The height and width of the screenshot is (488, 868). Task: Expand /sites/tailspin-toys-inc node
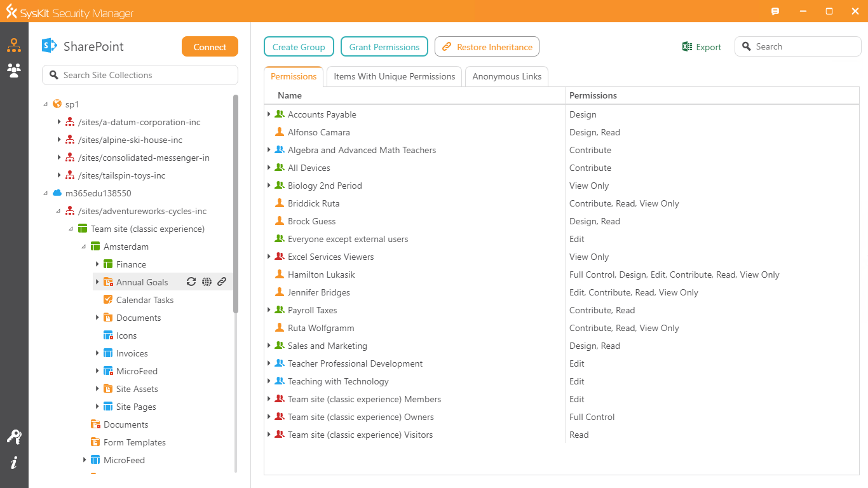59,175
